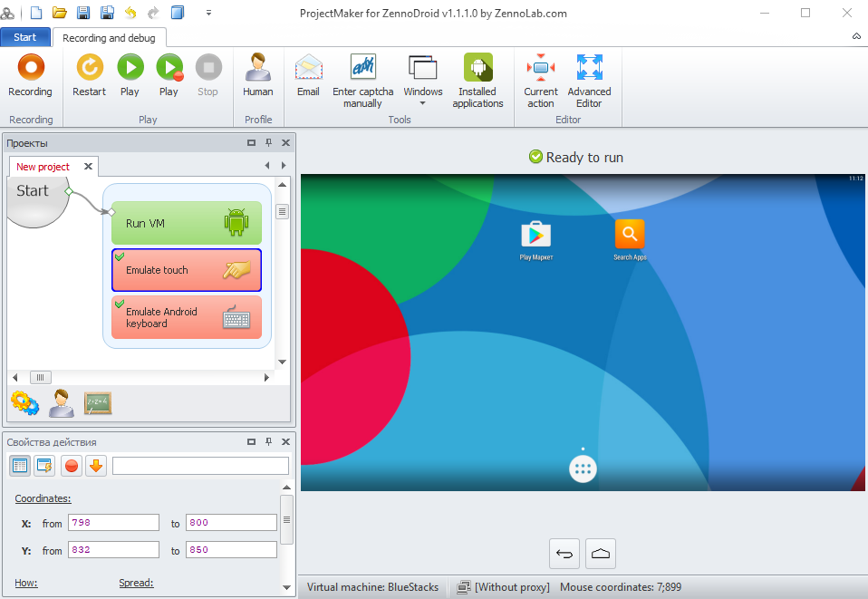The width and height of the screenshot is (868, 599).
Task: Expand quick access toolbar customize arrow
Action: [x=208, y=13]
